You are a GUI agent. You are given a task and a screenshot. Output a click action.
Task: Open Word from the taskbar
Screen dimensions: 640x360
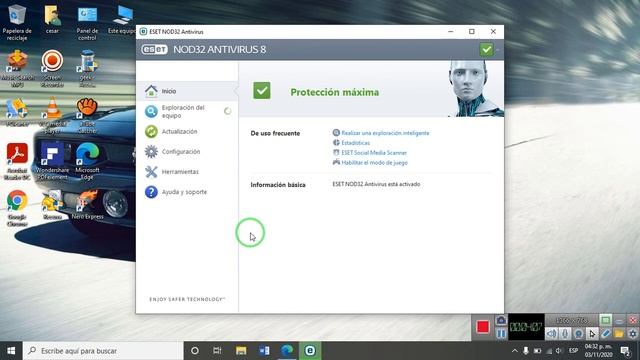(x=264, y=351)
